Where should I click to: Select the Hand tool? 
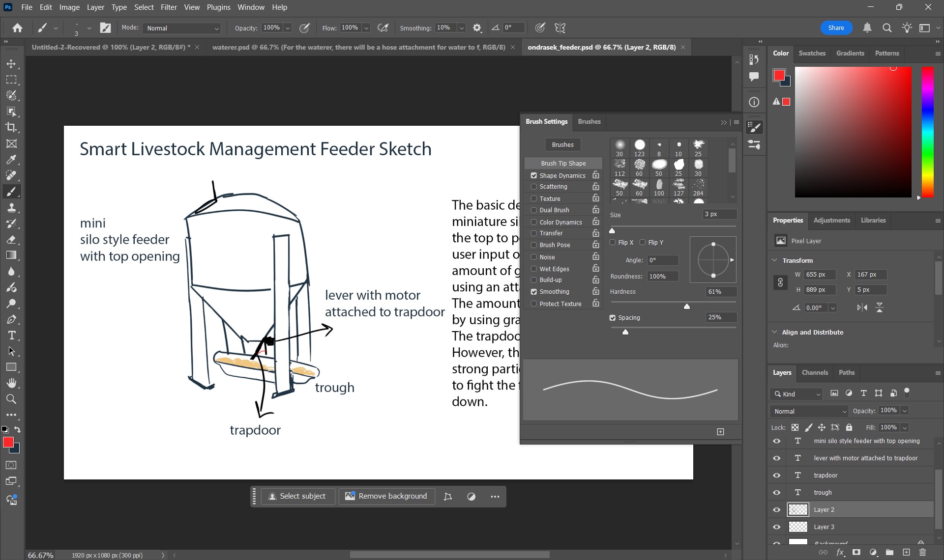[x=11, y=383]
